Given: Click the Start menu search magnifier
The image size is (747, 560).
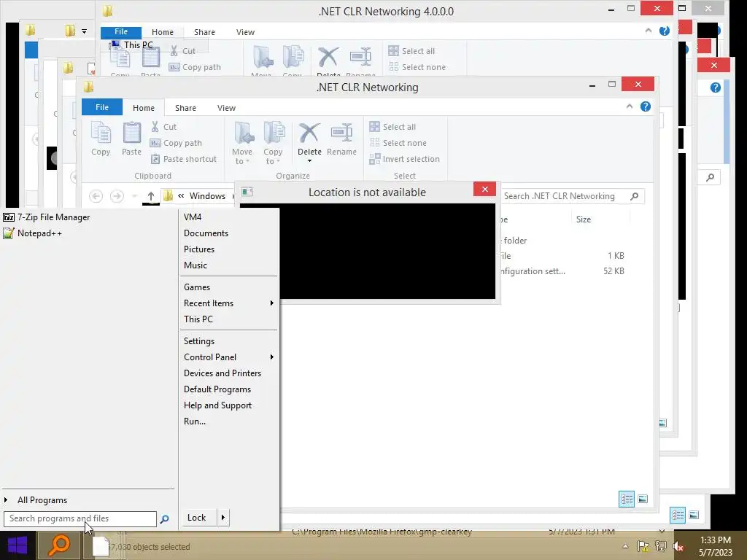Looking at the screenshot, I should pyautogui.click(x=164, y=519).
